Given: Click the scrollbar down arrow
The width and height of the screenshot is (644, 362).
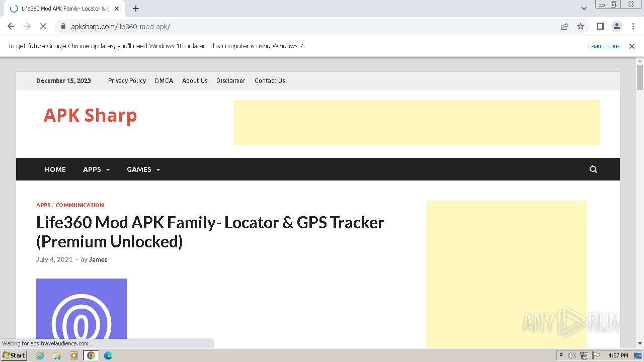Looking at the screenshot, I should click(640, 343).
